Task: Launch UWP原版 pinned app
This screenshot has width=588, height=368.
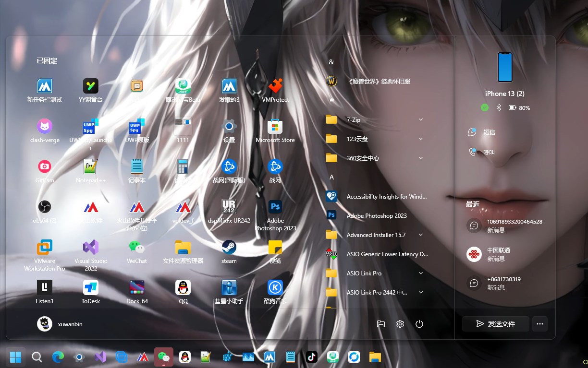Action: [137, 131]
